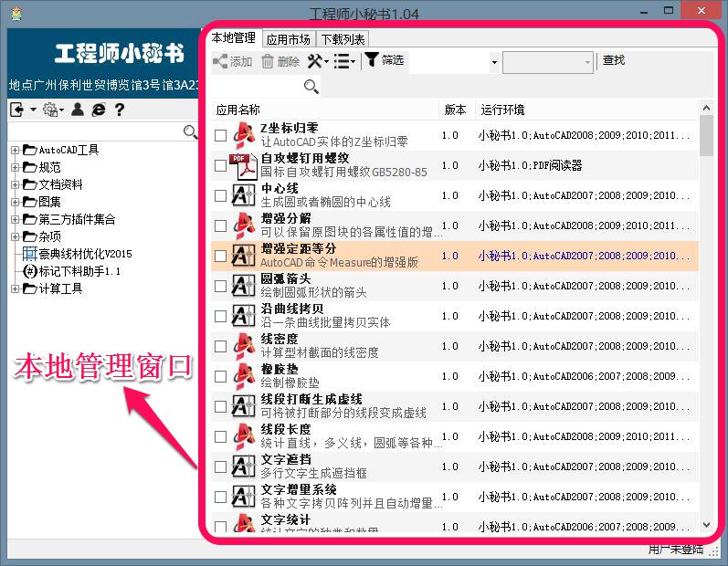Screen dimensions: 728x566
Task: Select the 线段打断生成虚线 entry
Action: click(455, 406)
